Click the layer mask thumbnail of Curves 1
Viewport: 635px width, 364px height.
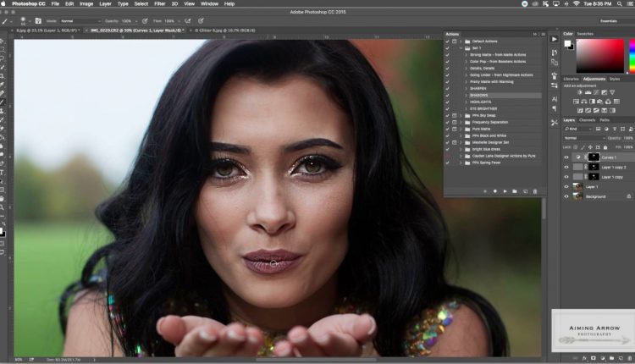coord(594,157)
